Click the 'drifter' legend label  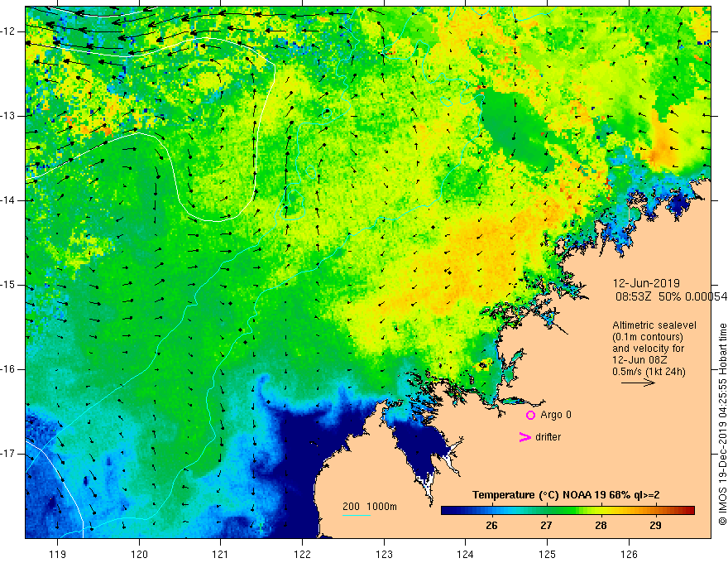tap(548, 437)
